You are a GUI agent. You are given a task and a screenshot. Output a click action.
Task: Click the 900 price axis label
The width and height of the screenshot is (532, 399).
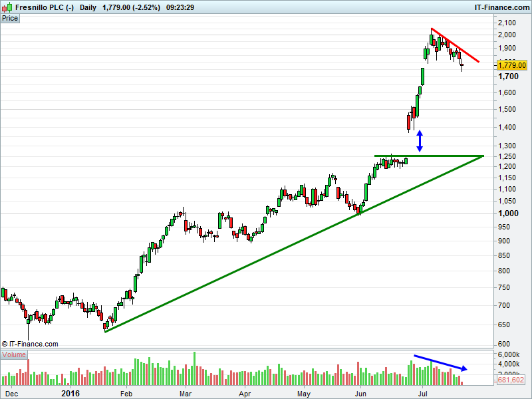point(504,241)
